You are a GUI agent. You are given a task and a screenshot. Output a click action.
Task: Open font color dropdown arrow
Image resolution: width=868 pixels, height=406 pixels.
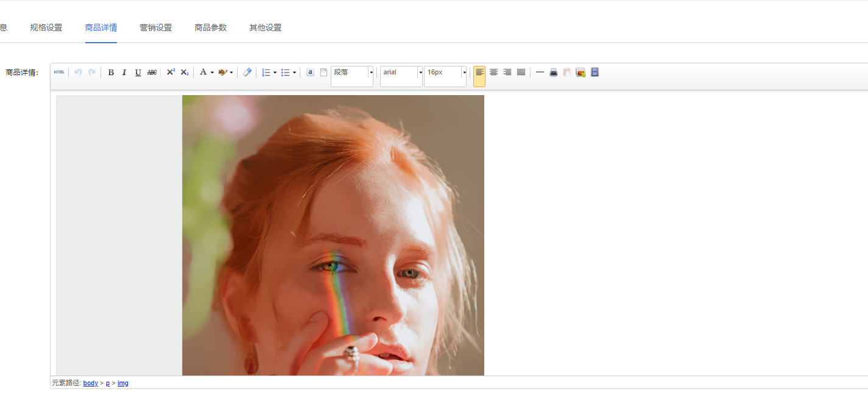click(x=212, y=73)
